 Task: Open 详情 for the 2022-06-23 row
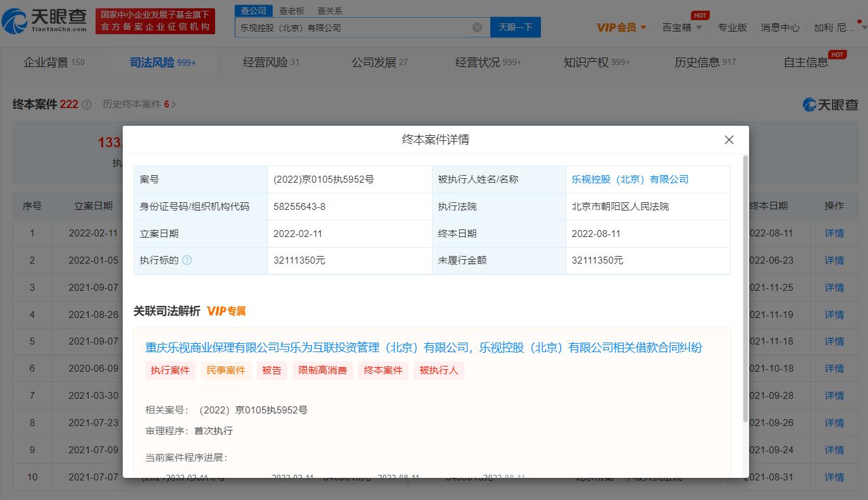(834, 260)
